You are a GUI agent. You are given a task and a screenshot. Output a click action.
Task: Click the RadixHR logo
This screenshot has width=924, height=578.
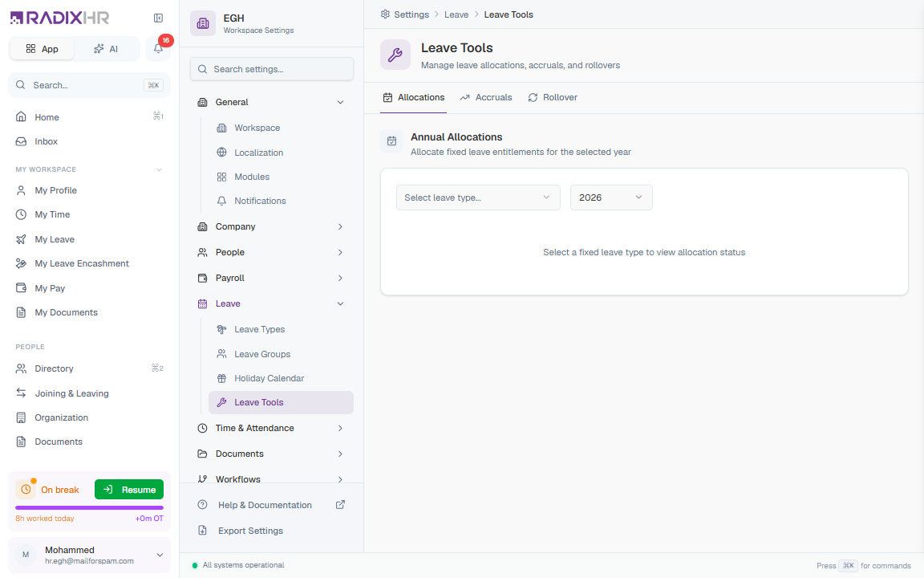coord(59,18)
